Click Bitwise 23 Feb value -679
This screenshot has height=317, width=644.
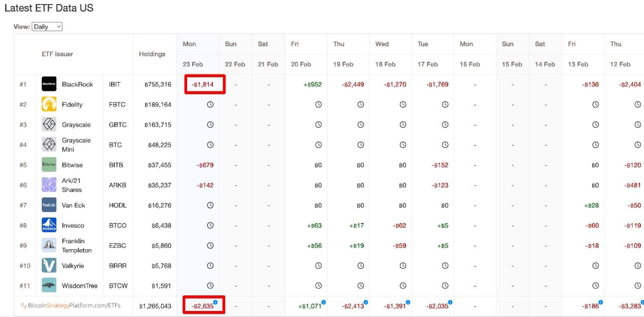coord(205,165)
